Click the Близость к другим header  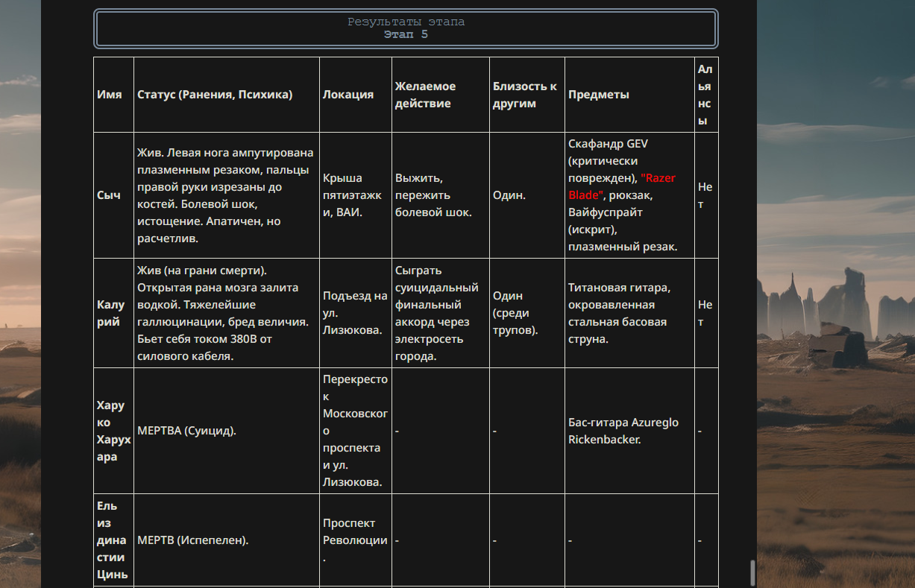[527, 95]
